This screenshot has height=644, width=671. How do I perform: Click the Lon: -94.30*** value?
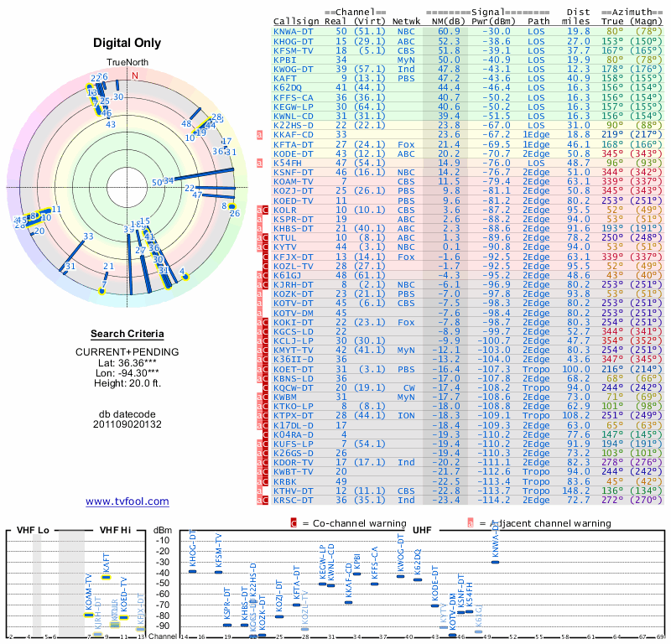click(127, 373)
